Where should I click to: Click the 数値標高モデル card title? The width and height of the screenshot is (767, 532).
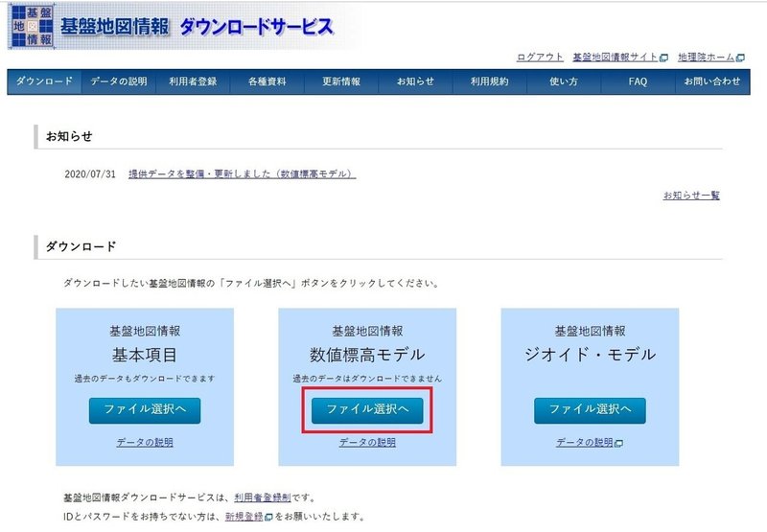point(367,355)
